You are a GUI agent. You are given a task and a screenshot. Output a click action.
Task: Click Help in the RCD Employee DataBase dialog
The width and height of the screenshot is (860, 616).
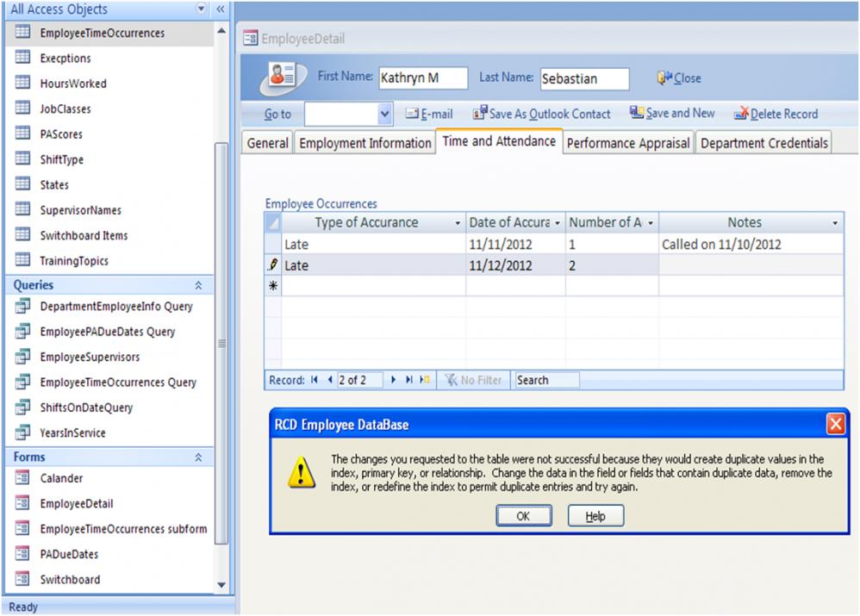(595, 515)
